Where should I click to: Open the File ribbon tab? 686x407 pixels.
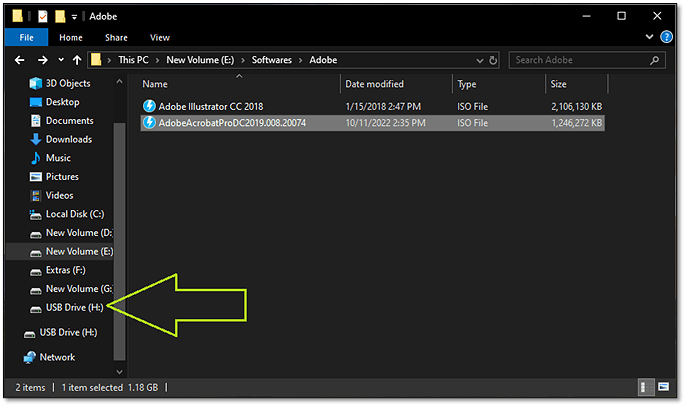coord(26,38)
